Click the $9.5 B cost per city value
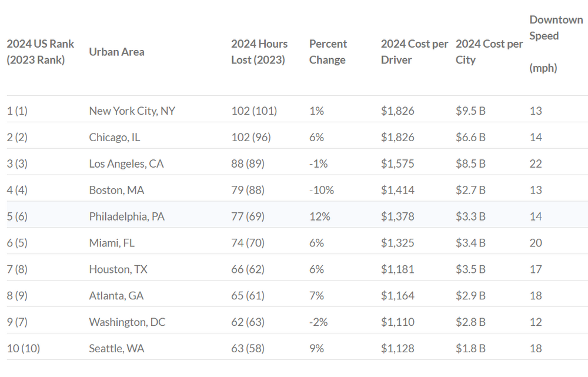The width and height of the screenshot is (588, 377). 470,111
